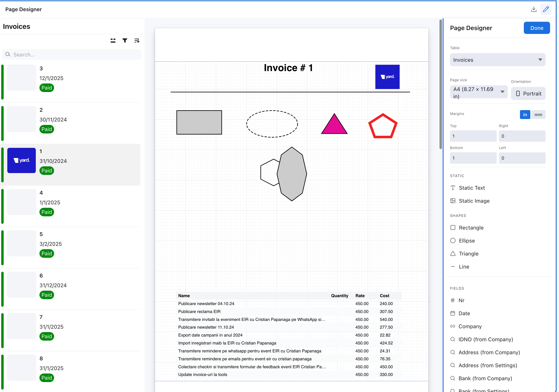Add the Company field to page
Image resolution: width=559 pixels, height=392 pixels.
(x=470, y=326)
